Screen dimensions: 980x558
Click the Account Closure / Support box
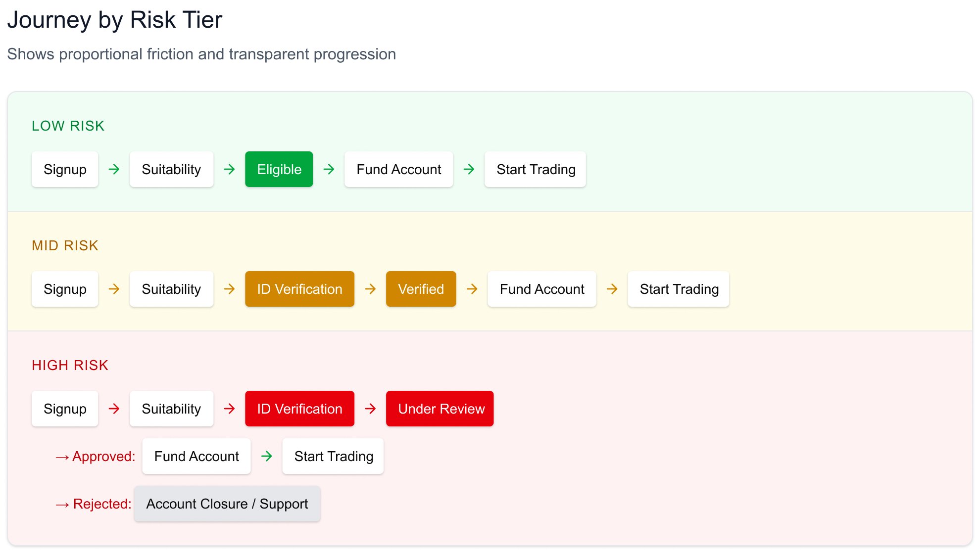(x=227, y=504)
